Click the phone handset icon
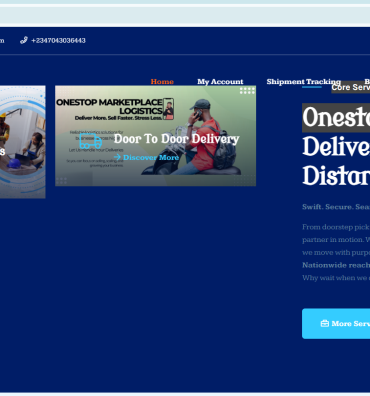This screenshot has height=396, width=370. [23, 40]
